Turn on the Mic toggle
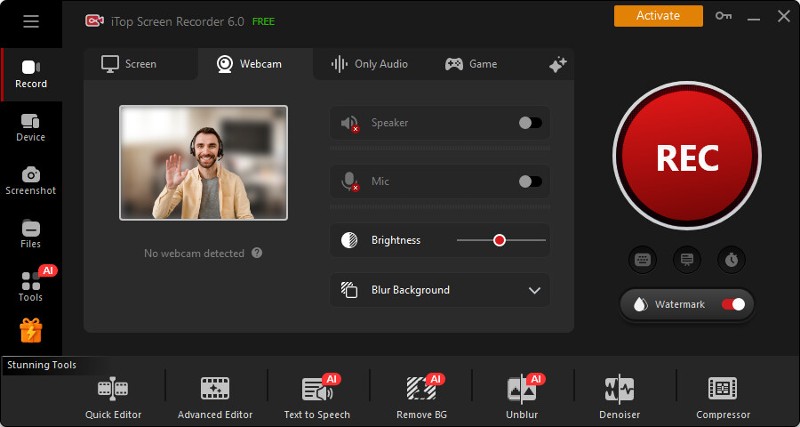The image size is (800, 427). tap(530, 182)
